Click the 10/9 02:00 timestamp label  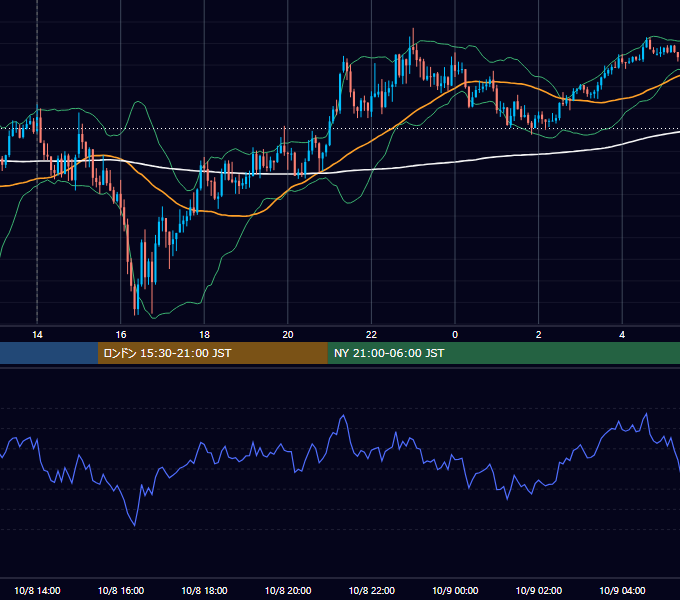pyautogui.click(x=539, y=590)
